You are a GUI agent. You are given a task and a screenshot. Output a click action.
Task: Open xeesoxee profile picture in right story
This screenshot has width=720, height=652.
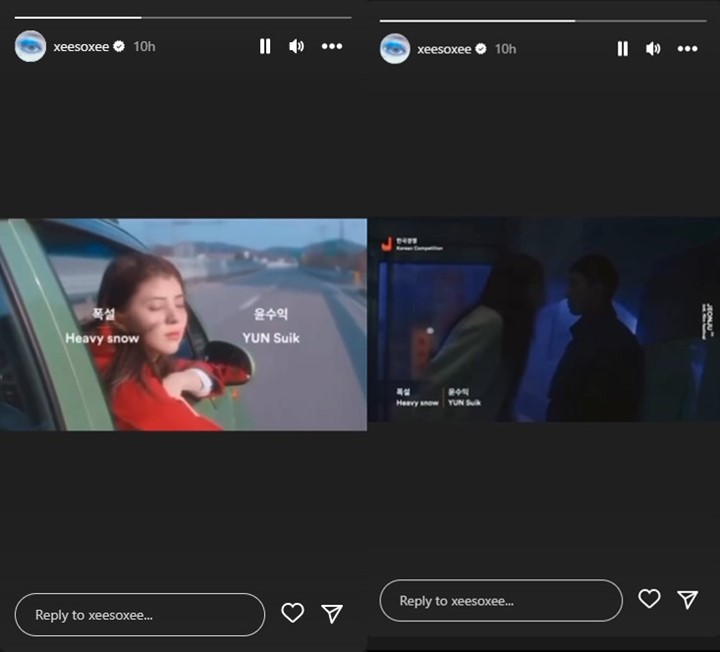pos(395,49)
